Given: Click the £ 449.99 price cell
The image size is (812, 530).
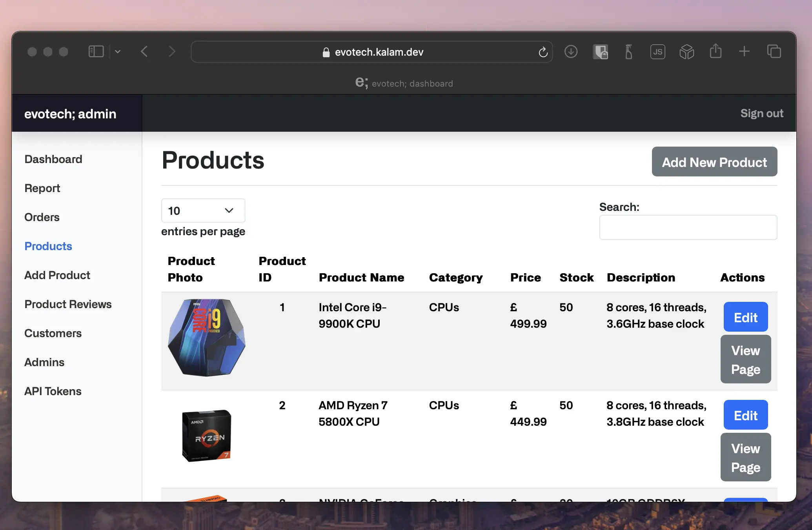Looking at the screenshot, I should (528, 414).
